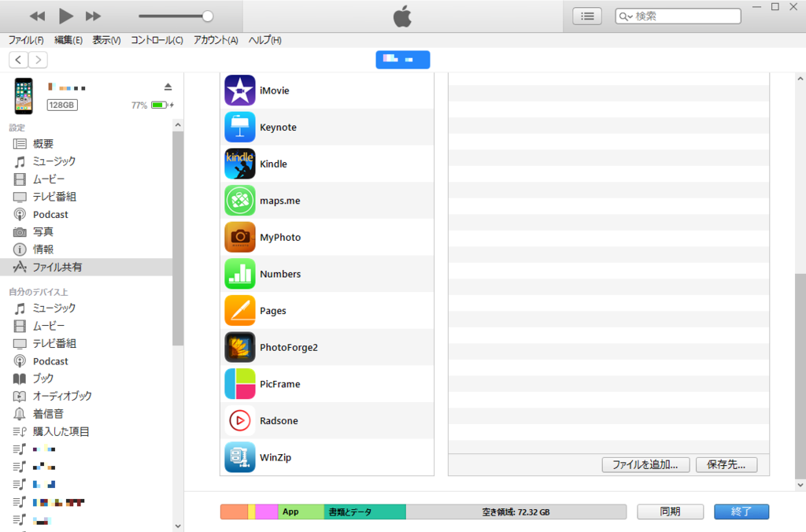Screen dimensions: 806x532
Task: Select the Keynote app icon
Action: coord(239,127)
